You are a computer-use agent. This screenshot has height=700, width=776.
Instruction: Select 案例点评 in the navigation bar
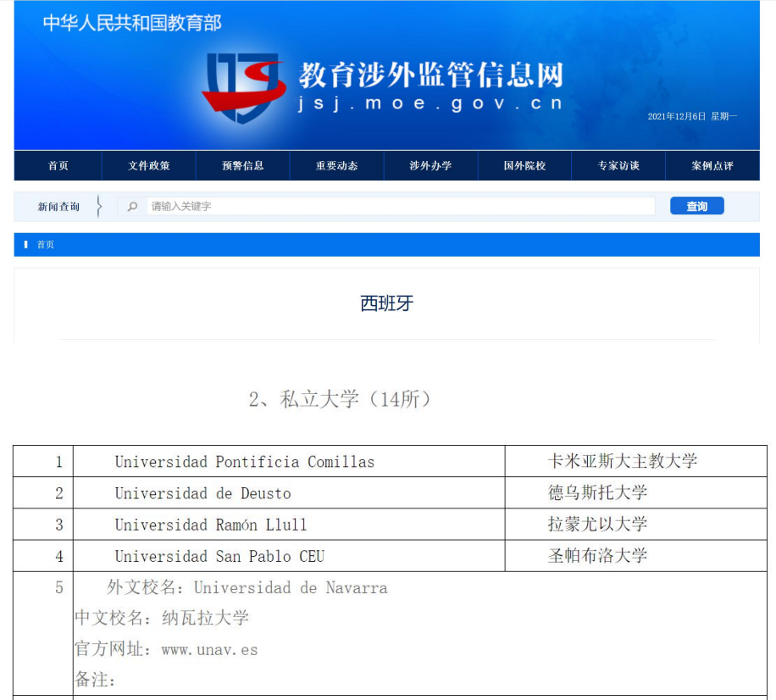point(712,165)
